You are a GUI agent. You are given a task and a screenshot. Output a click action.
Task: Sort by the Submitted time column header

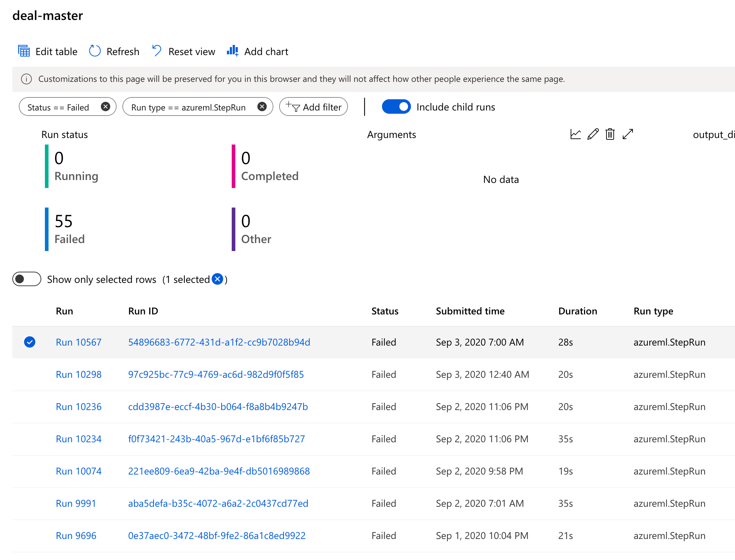click(470, 311)
